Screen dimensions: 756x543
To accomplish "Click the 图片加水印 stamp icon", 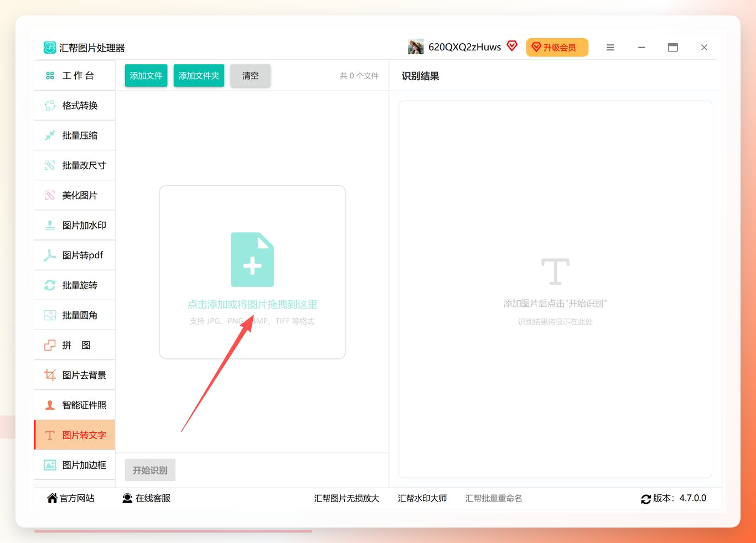I will tap(50, 225).
